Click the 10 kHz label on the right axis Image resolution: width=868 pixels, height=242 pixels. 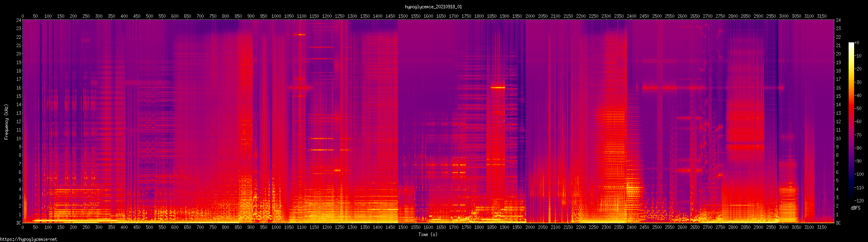coord(838,139)
